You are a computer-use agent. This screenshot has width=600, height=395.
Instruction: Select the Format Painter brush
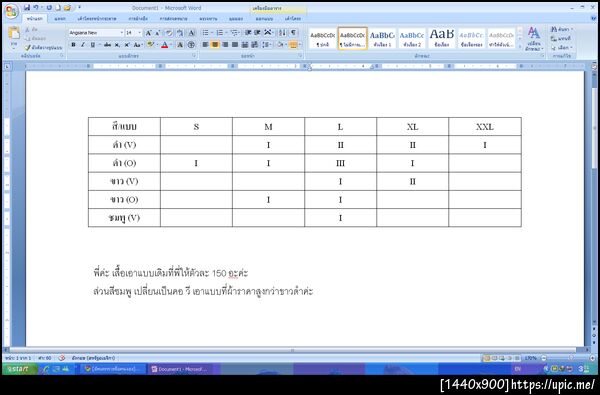pyautogui.click(x=43, y=47)
